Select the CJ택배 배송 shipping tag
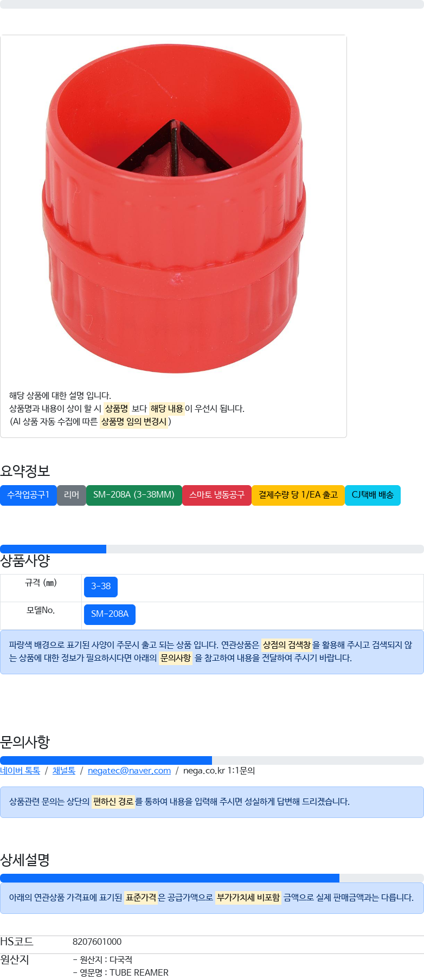Viewport: 424px width, 980px height. [x=372, y=495]
